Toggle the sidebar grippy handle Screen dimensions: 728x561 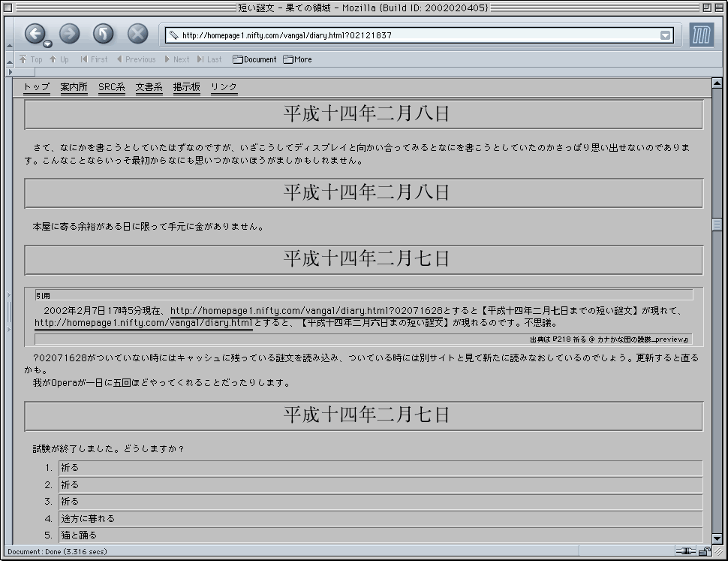pos(10,312)
